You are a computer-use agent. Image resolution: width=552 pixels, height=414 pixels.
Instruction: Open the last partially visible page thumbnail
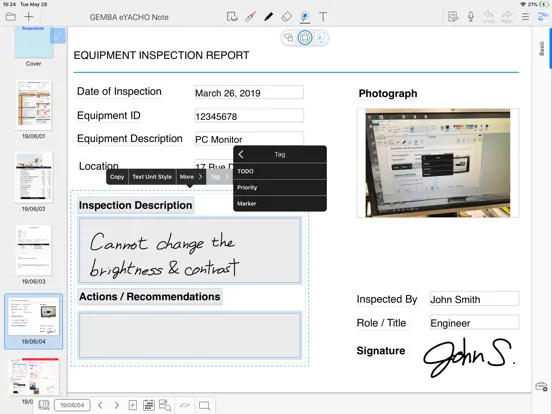pos(33,377)
